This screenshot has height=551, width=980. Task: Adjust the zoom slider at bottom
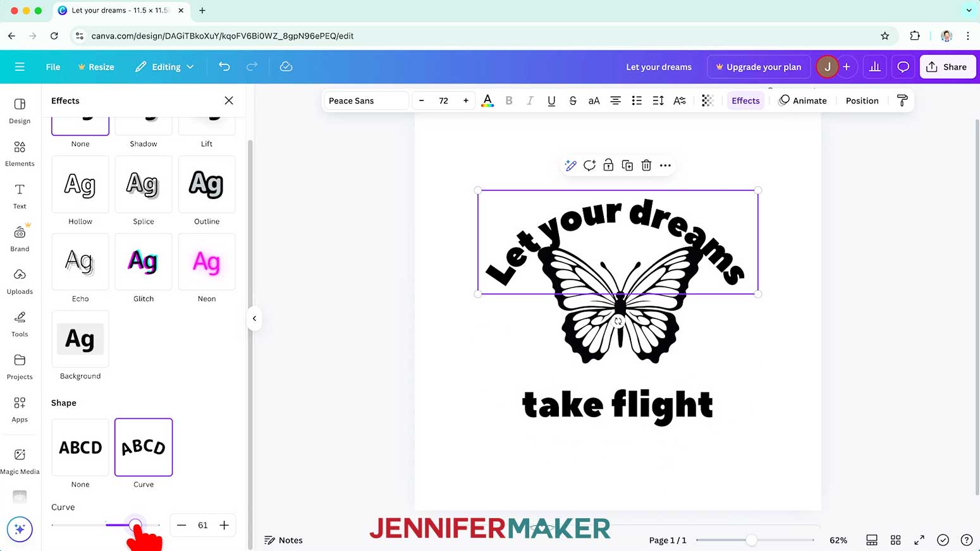(751, 540)
